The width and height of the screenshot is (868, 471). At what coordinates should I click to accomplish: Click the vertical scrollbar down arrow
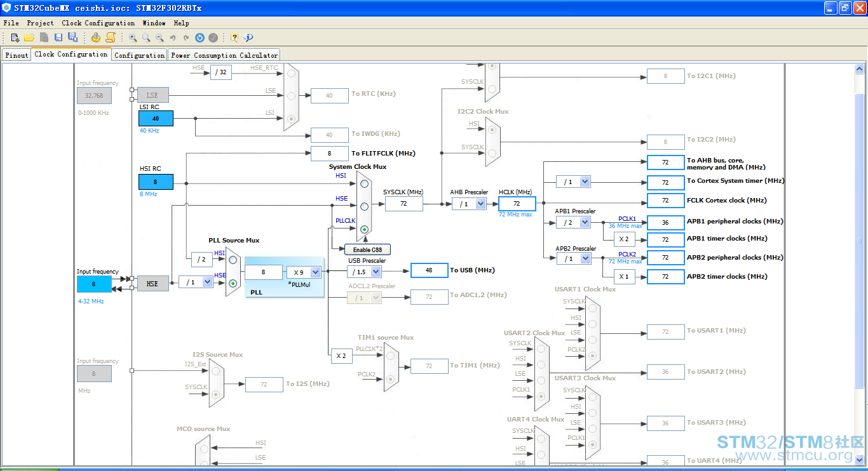tap(859, 460)
